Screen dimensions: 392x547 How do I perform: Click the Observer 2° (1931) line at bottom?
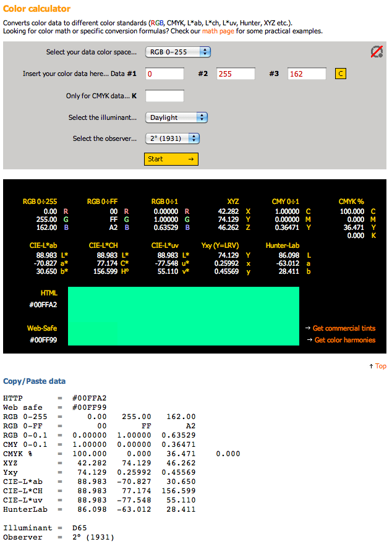click(59, 537)
